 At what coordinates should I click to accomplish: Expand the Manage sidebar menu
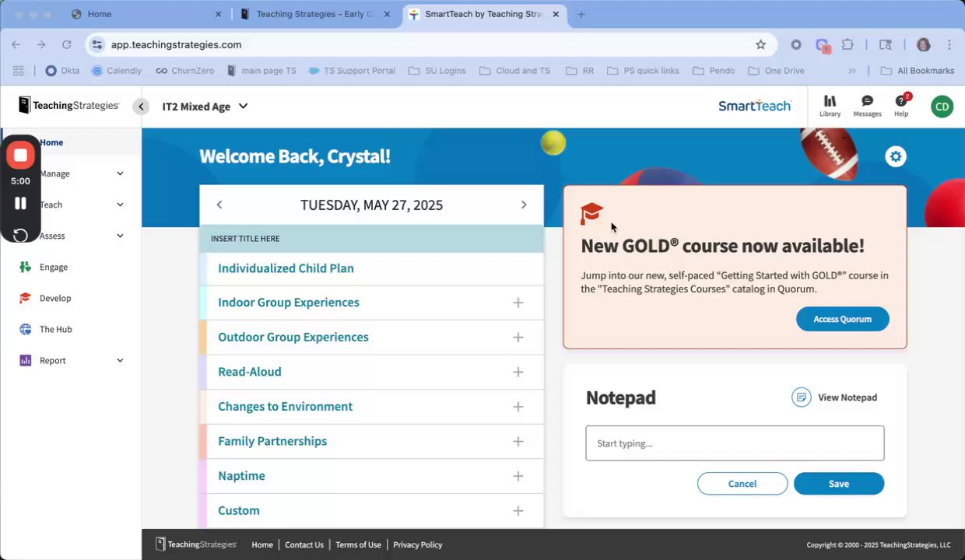pos(120,173)
